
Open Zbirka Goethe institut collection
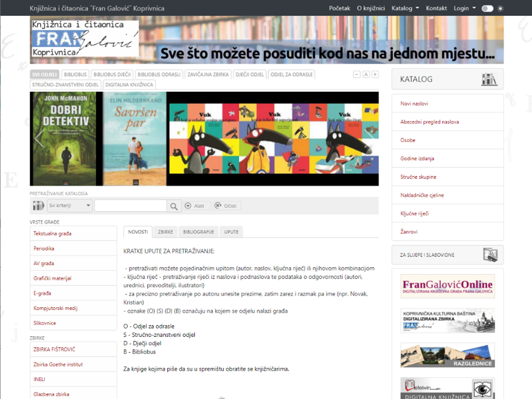coord(73,364)
